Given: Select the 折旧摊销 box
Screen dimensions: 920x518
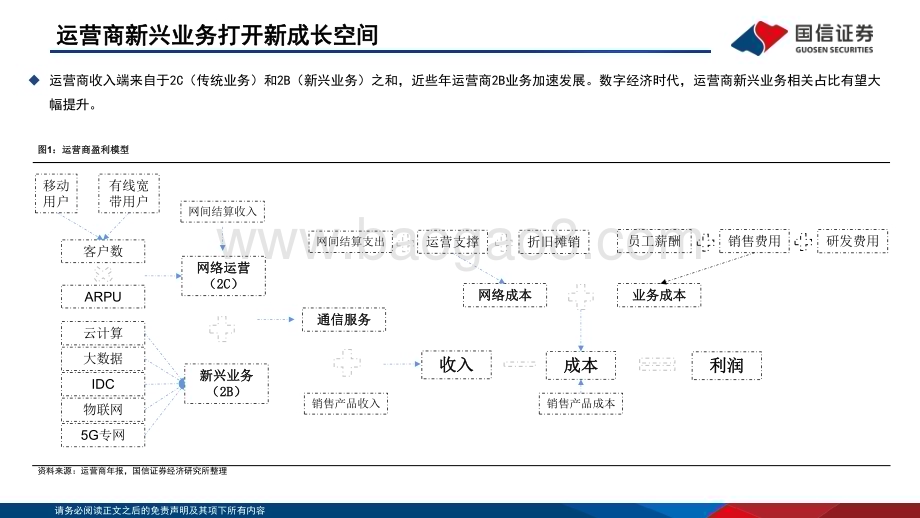Looking at the screenshot, I should click(553, 242).
